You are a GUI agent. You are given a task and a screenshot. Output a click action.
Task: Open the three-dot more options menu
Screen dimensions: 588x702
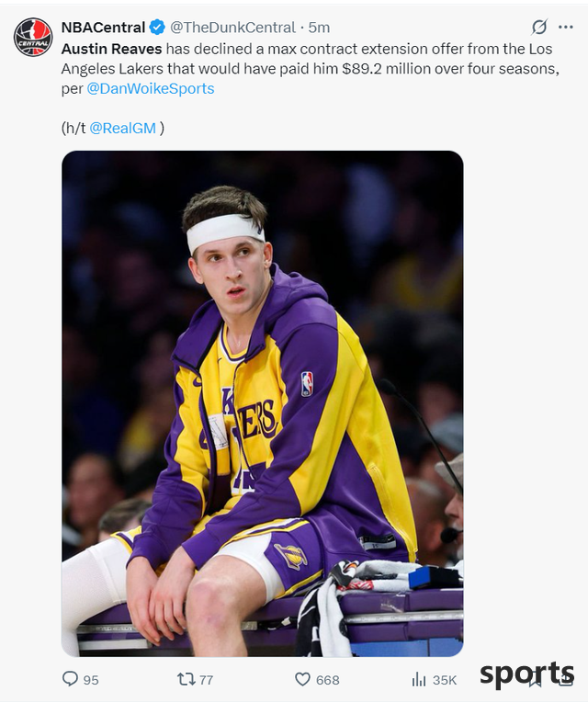[566, 28]
